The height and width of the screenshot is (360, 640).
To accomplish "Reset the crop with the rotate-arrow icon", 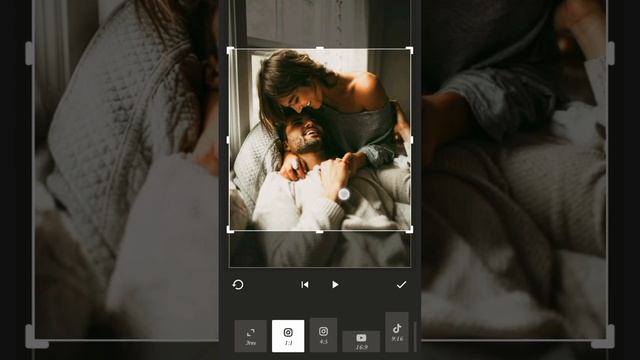I will tap(238, 284).
